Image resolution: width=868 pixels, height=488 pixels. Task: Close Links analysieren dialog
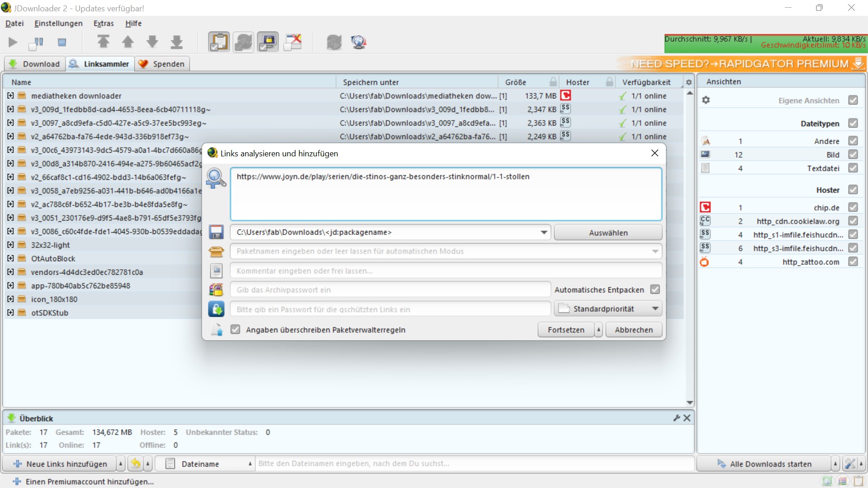point(655,153)
